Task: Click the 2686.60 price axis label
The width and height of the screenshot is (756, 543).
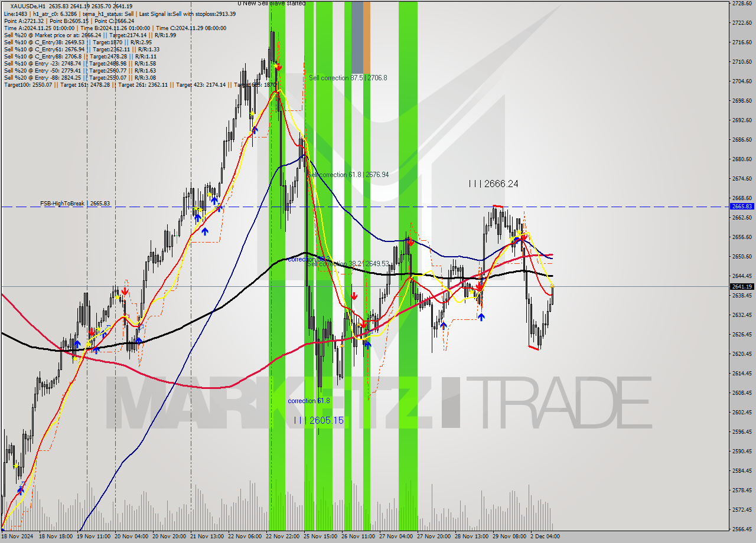Action: tap(742, 139)
